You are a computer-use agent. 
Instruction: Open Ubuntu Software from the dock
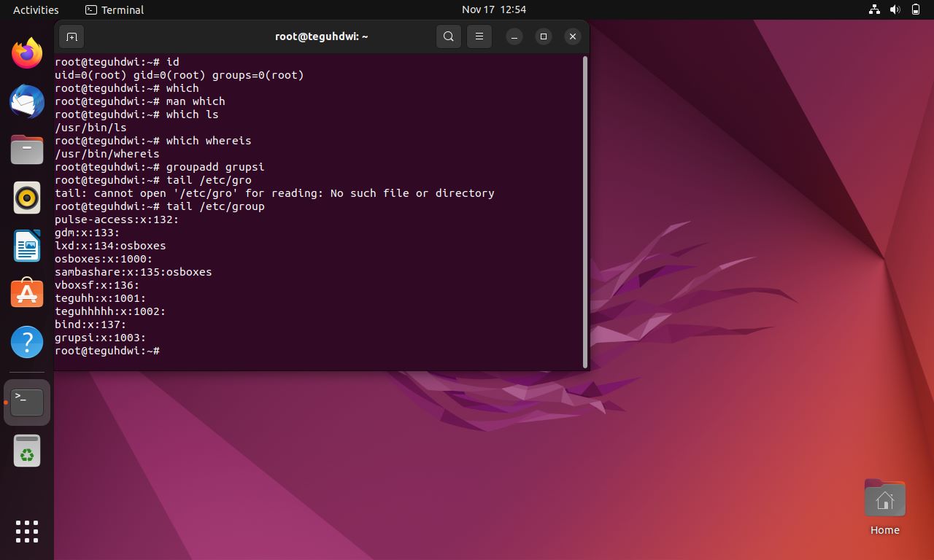click(x=27, y=293)
